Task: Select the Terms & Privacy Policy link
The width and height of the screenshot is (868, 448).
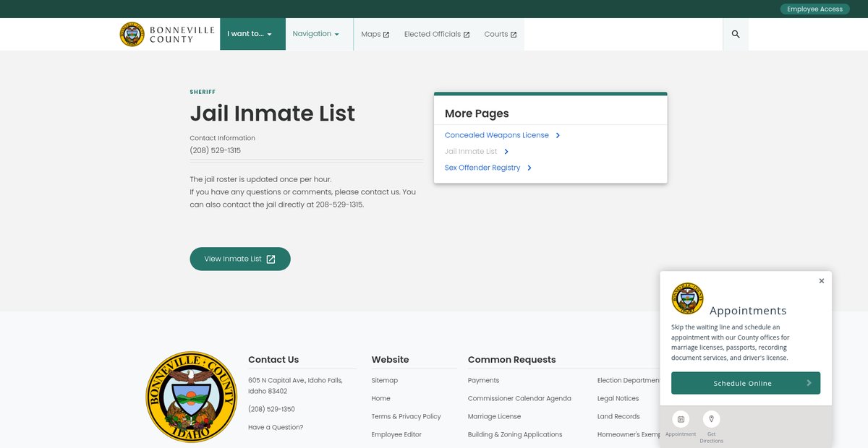Action: [x=406, y=416]
